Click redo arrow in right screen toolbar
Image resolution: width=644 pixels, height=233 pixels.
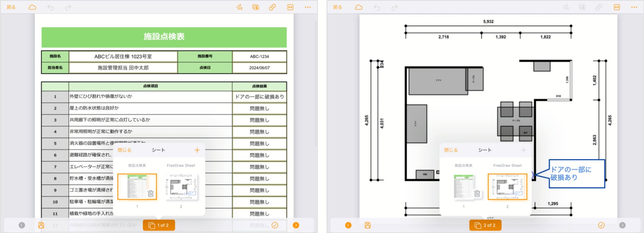pos(395,7)
